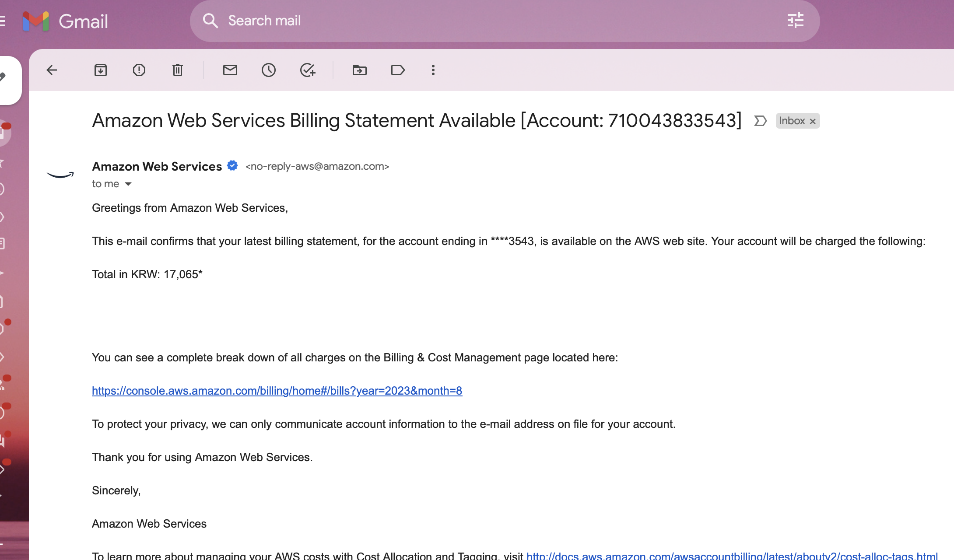Viewport: 954px width, 560px height.
Task: Click the Gmail logo
Action: pyautogui.click(x=65, y=21)
